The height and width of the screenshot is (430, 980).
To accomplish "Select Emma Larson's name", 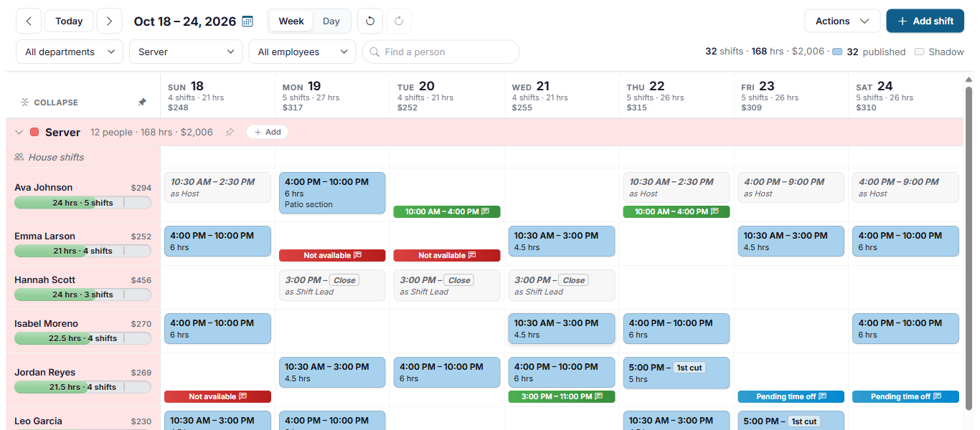I will 44,236.
